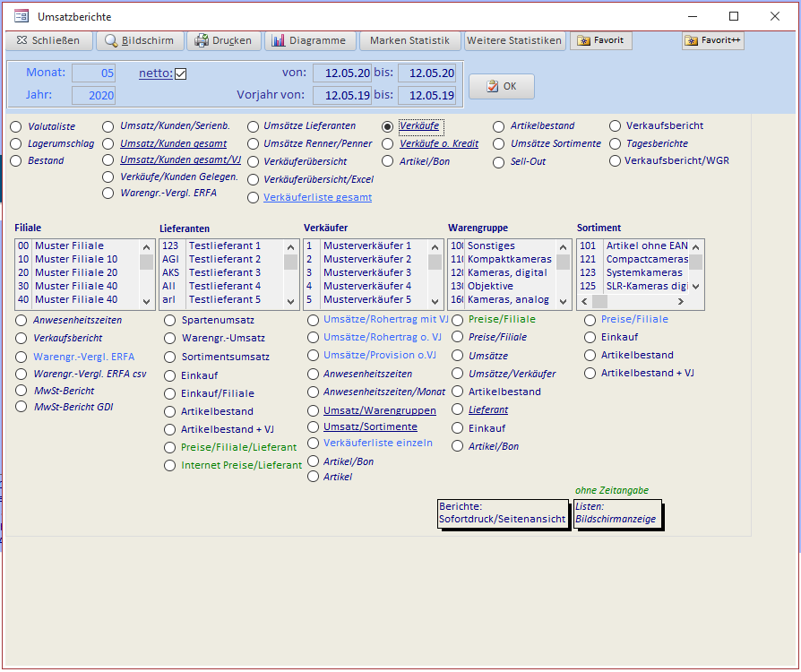Select Umsatz/Kunden/Serienb. option
Viewport: 801px width, 672px height.
(x=108, y=126)
